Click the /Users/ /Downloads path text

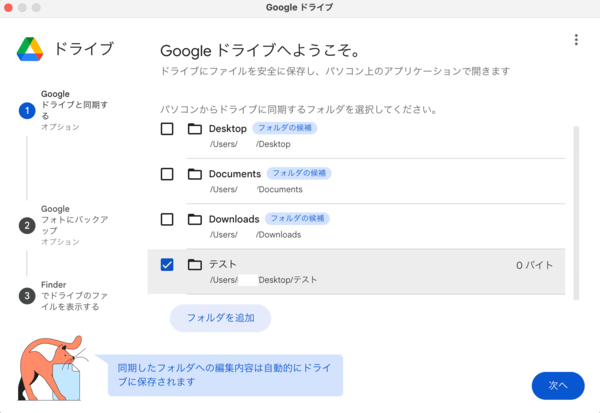pos(256,235)
